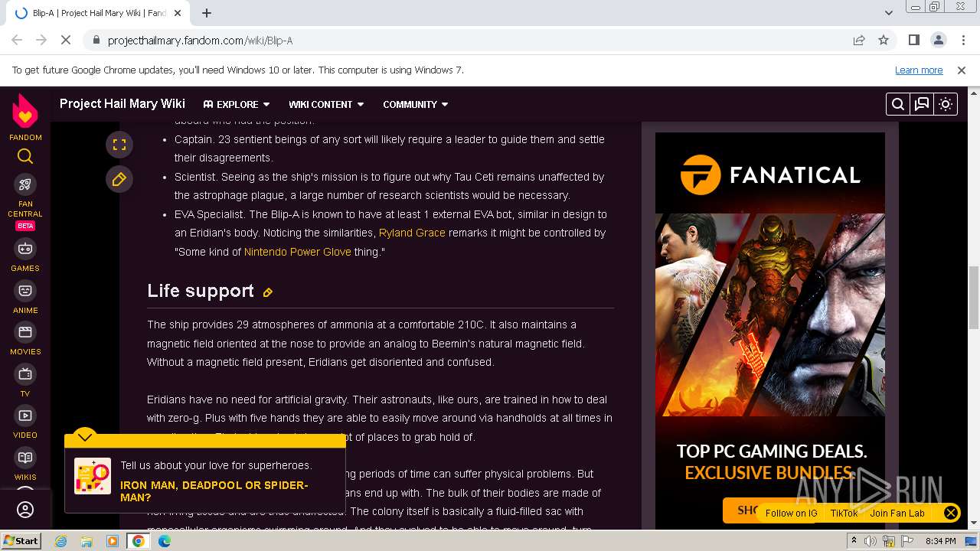Click the TikTok link
Viewport: 980px width, 551px height.
point(844,514)
